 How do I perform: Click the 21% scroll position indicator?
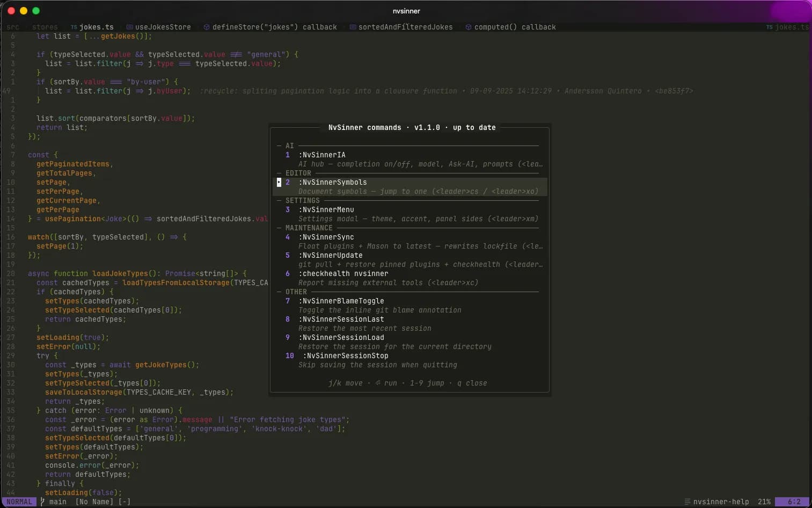(764, 502)
